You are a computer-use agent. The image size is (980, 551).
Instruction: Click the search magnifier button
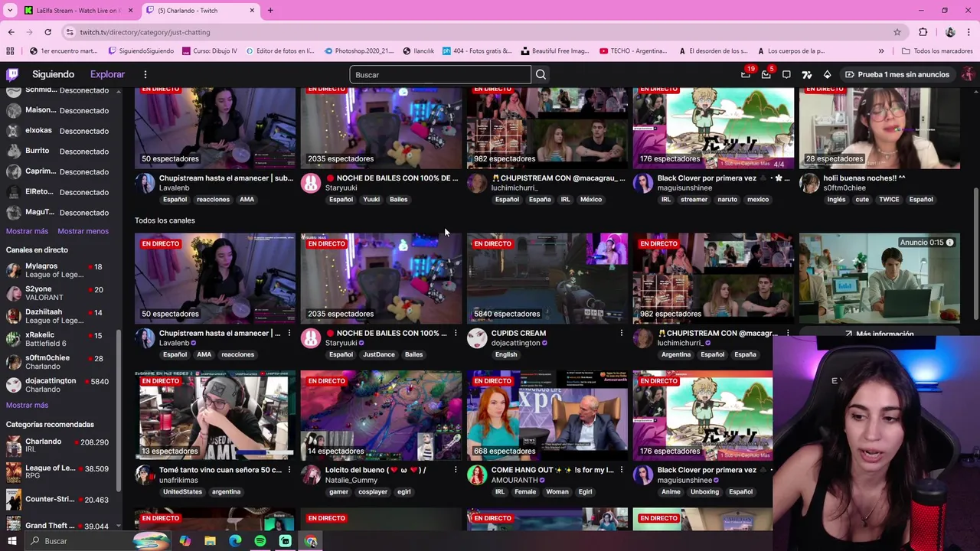click(541, 74)
